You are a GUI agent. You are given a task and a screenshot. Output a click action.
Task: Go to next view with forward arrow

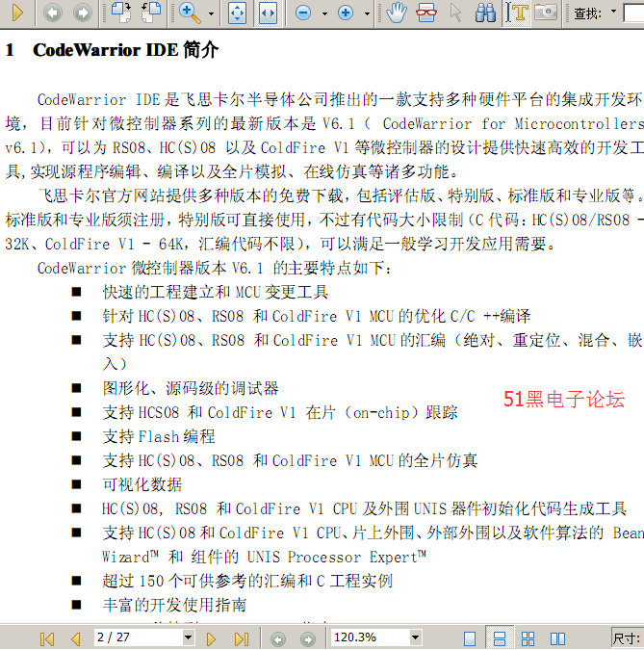pos(83,13)
